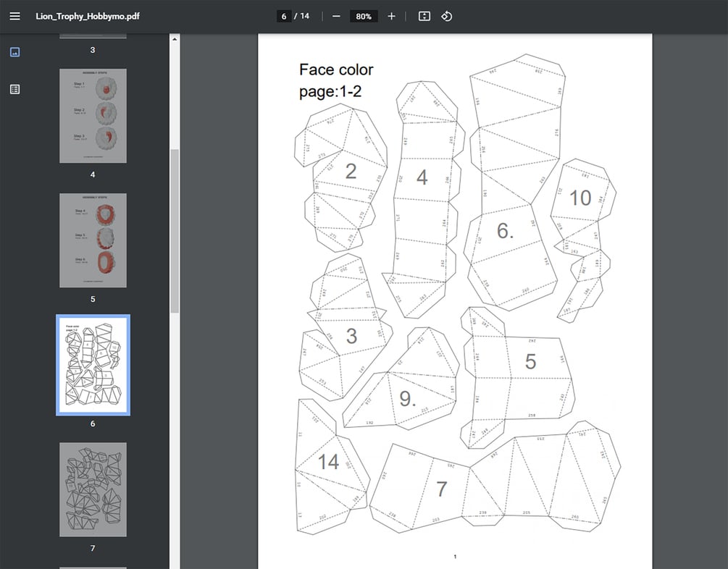This screenshot has height=569, width=728.
Task: Click piece number 14 on the template
Action: (x=328, y=462)
